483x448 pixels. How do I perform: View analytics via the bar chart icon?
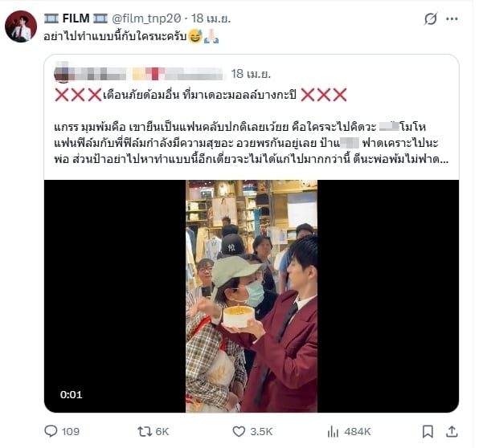coord(333,431)
